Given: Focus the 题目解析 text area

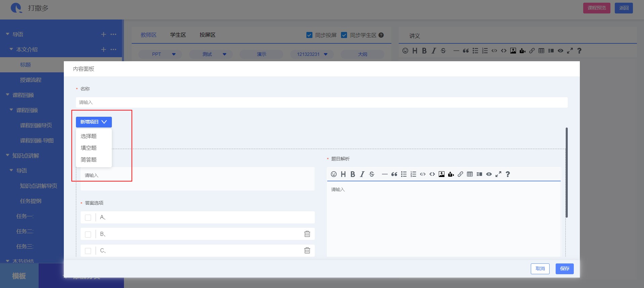Looking at the screenshot, I should point(444,219).
